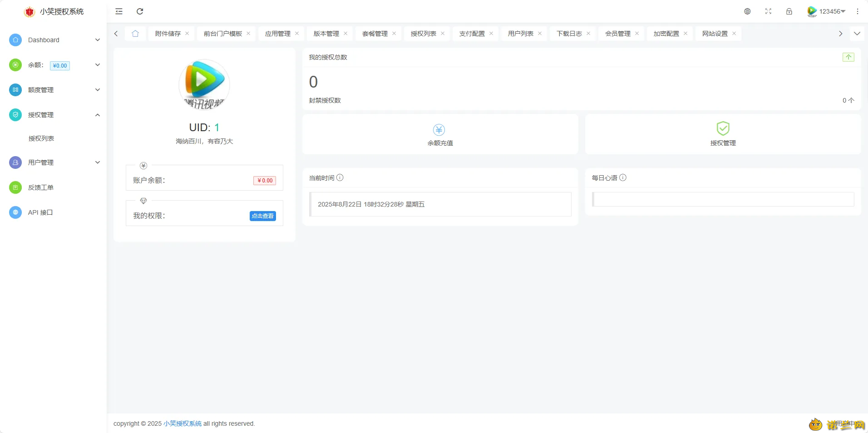Screen dimensions: 868x433
Task: Click the 点击查看 permissions button
Action: (263, 216)
